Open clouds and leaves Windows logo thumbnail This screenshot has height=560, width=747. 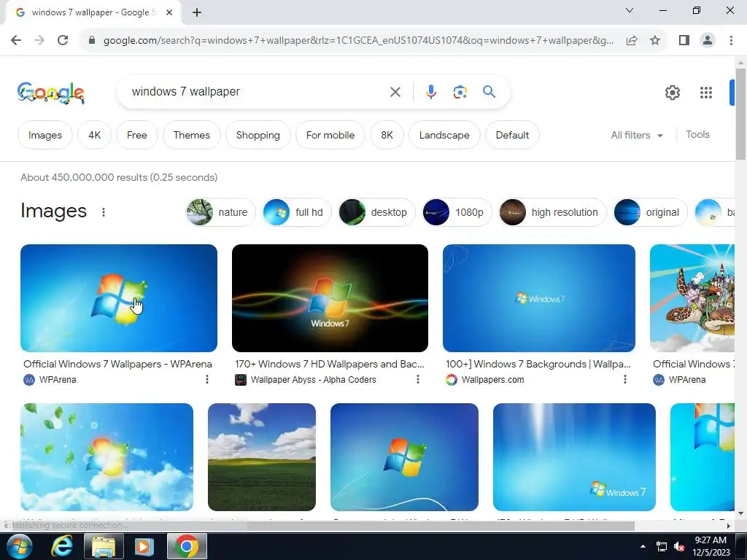(107, 456)
